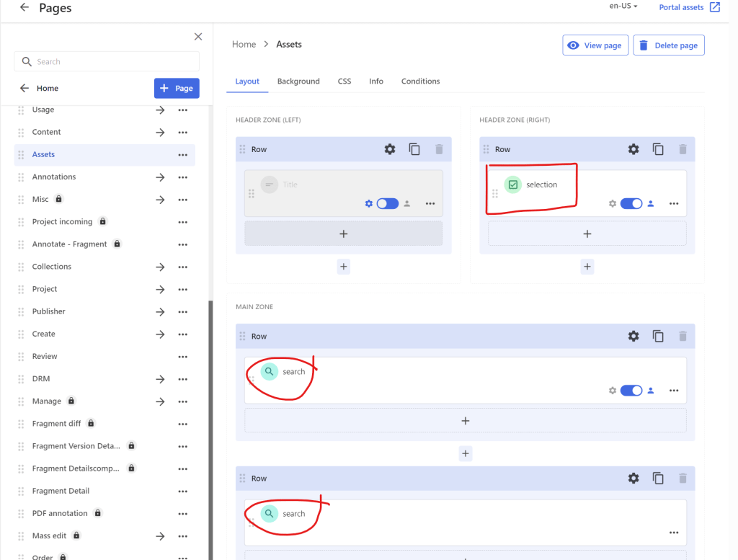Expand the Annotations page subpages arrow

click(x=160, y=177)
